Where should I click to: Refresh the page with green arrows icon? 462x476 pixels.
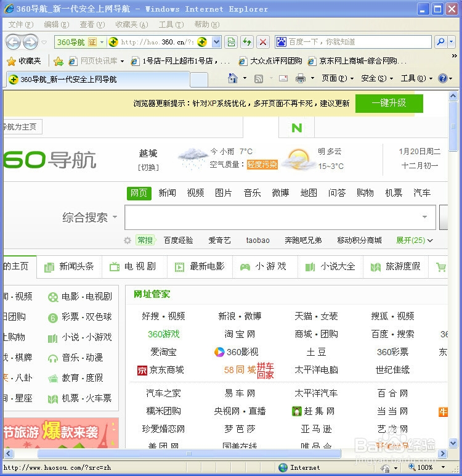coord(247,42)
